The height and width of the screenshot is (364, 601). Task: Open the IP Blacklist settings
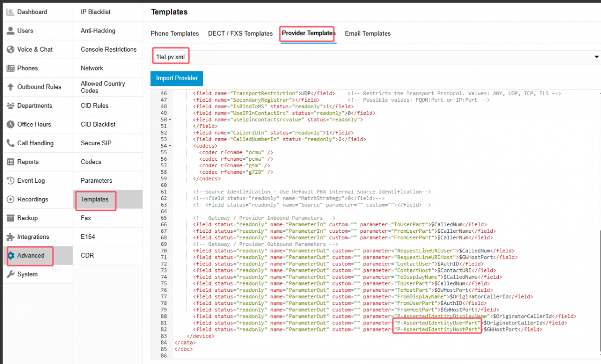96,12
